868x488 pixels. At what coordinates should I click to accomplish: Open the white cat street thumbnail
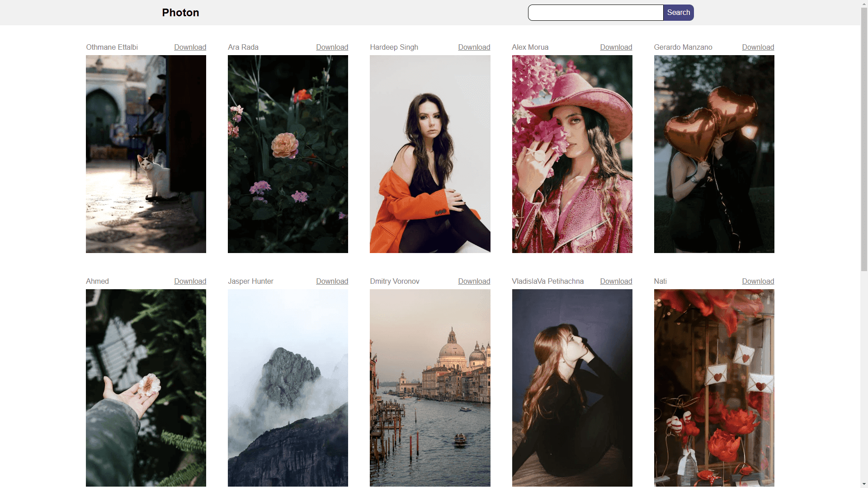(146, 154)
